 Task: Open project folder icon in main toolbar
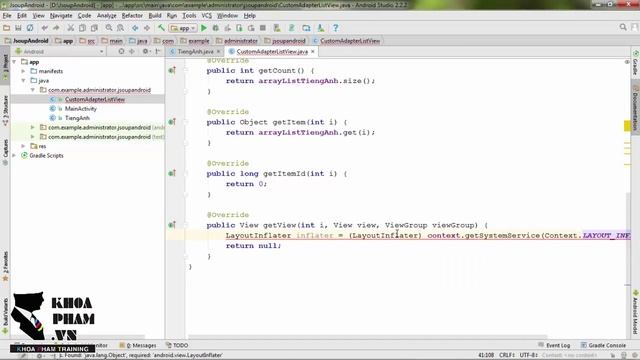tap(6, 28)
